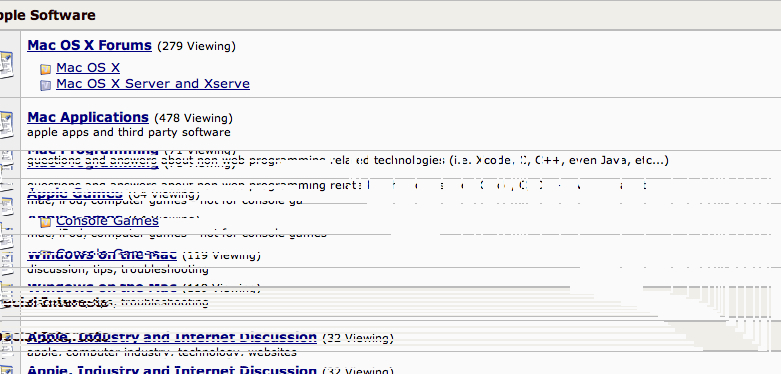Open the Console Games subforum link

tap(108, 221)
